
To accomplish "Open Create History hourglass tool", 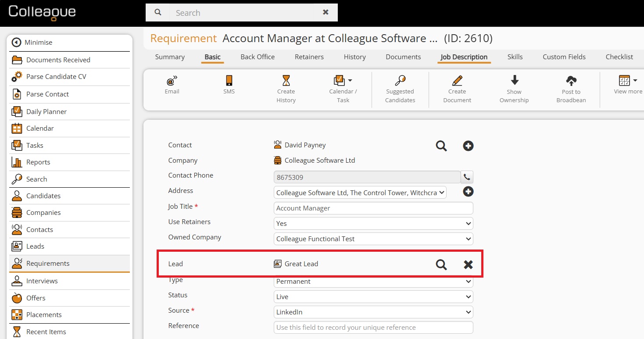I will [286, 81].
